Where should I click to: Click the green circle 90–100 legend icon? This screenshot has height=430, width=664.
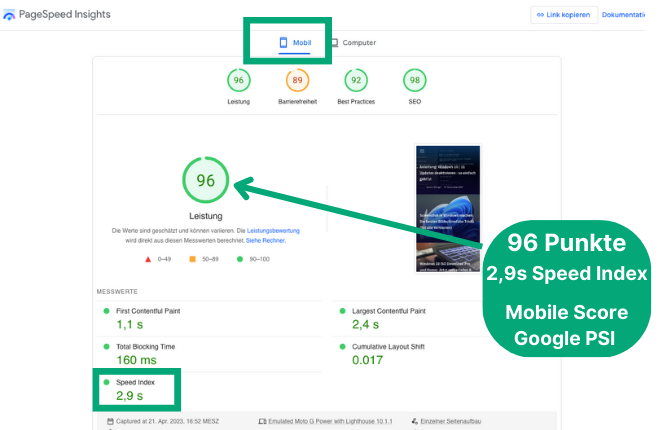[240, 259]
